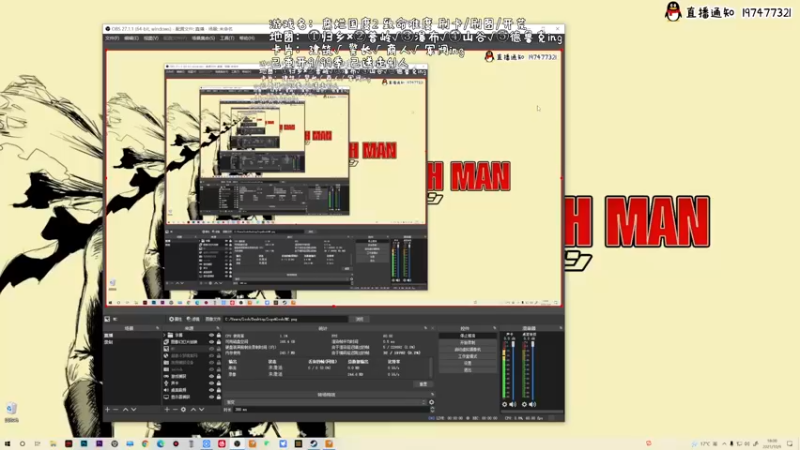Enable 工作室模式 studio mode
800x450 pixels.
[468, 356]
